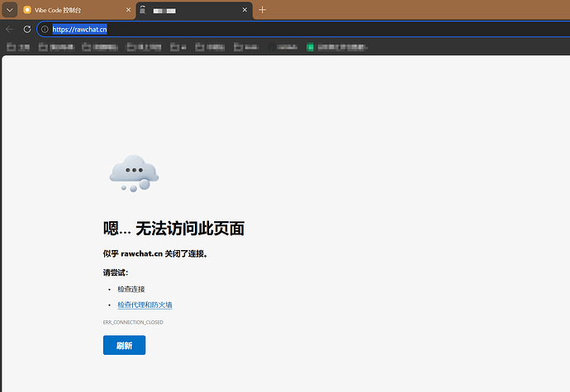Open the 检查代理和防火墙 link

point(145,305)
